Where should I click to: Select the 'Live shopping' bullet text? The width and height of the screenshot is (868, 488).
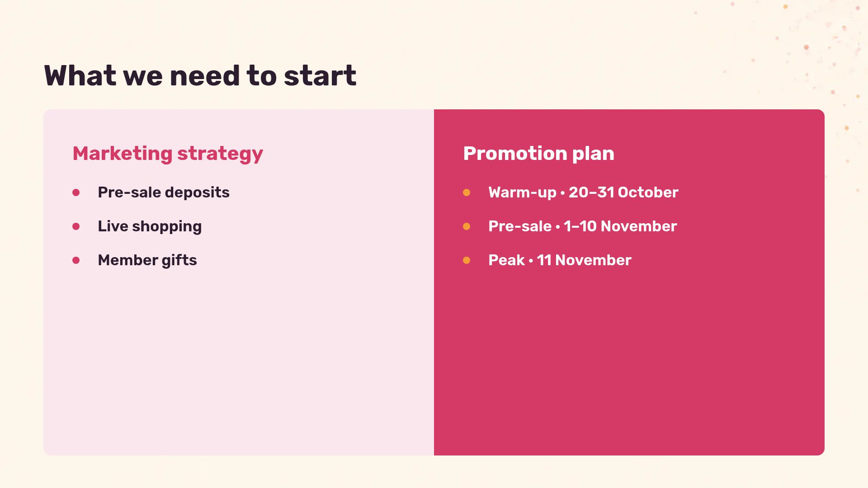[150, 226]
